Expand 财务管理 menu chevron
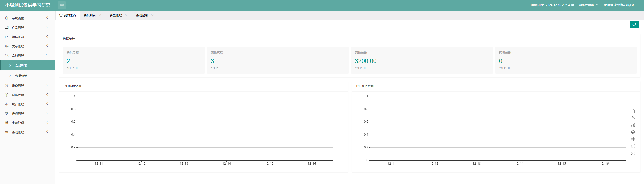 [47, 94]
